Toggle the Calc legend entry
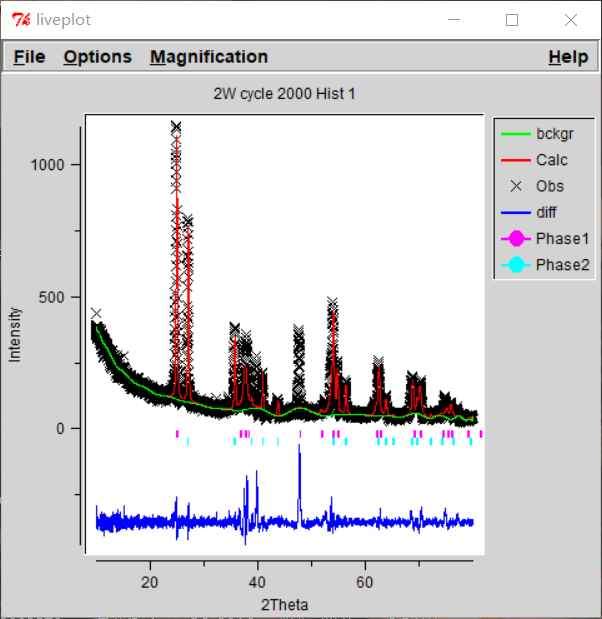This screenshot has height=619, width=602. [x=551, y=160]
